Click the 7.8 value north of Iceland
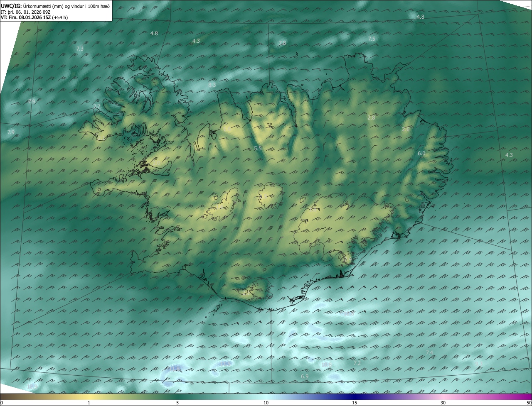Image resolution: width=532 pixels, height=406 pixels. (282, 43)
